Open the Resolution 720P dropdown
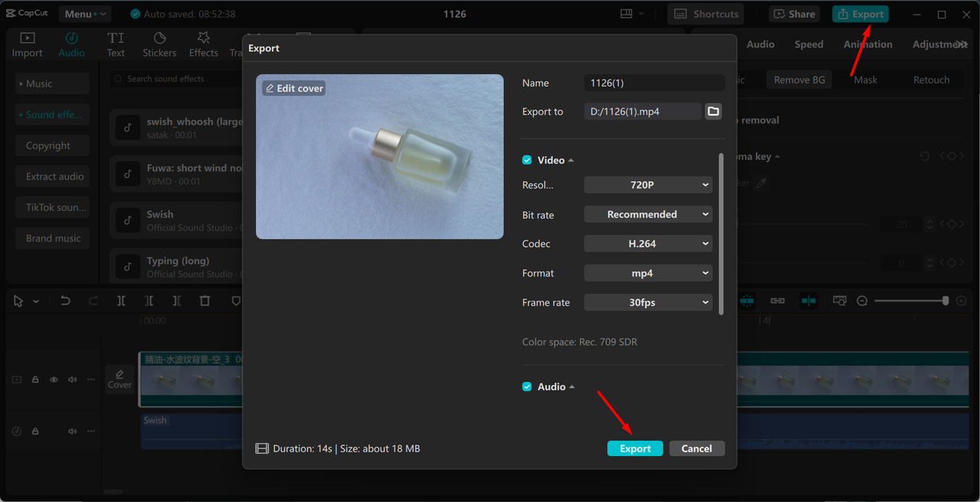This screenshot has height=502, width=980. point(648,185)
